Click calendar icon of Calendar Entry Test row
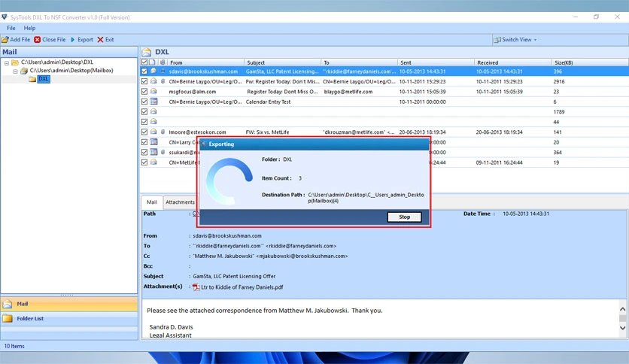This screenshot has width=629, height=364. tap(153, 102)
